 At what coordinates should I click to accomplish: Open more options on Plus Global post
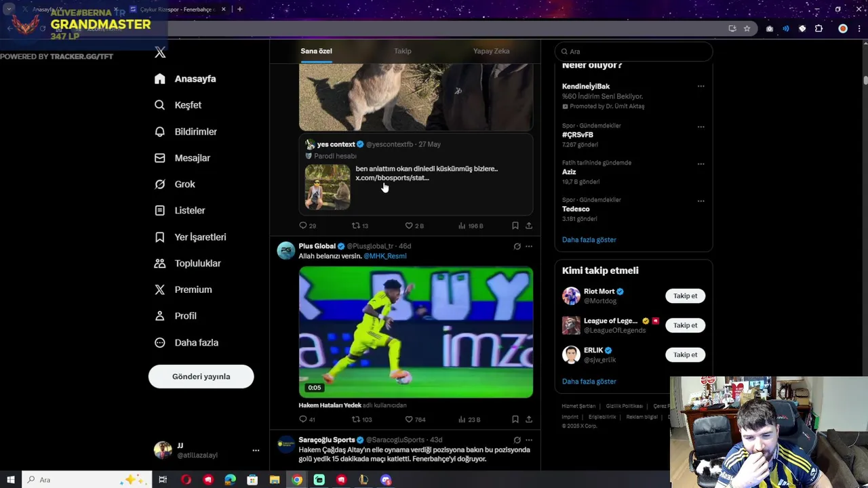[529, 247]
